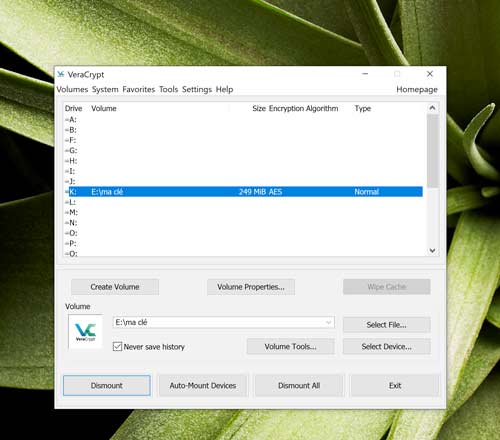Click Auto-Mount Devices button

[203, 386]
